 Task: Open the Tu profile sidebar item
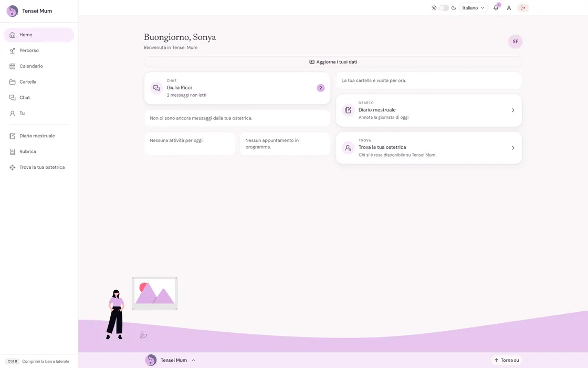[39, 114]
